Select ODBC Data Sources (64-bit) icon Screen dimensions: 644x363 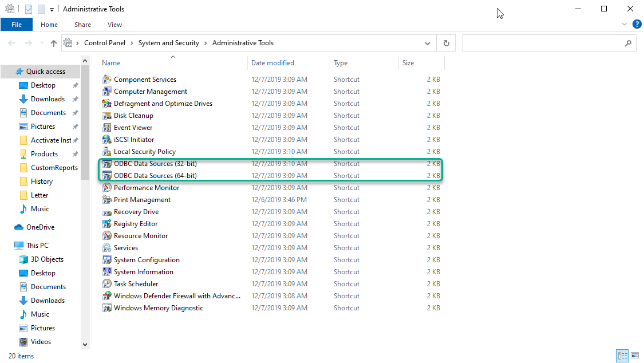click(x=107, y=175)
